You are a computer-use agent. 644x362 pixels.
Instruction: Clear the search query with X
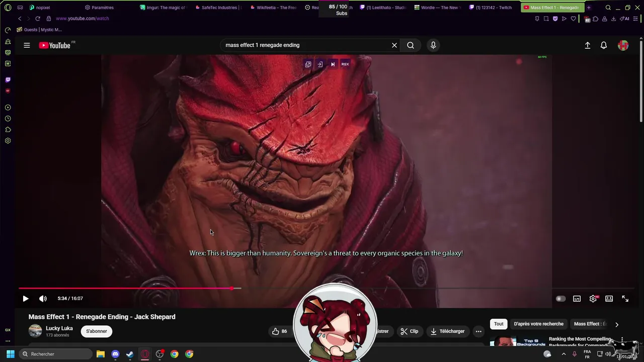(x=394, y=45)
